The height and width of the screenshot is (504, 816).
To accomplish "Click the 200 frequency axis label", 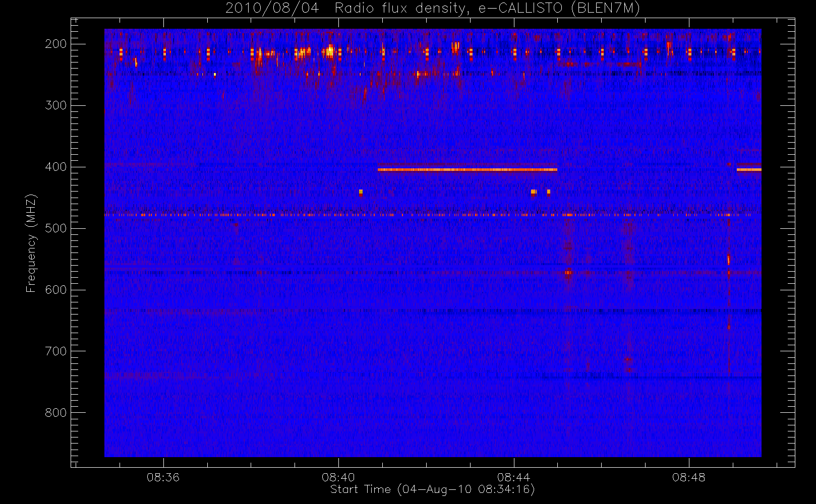I will tap(56, 44).
